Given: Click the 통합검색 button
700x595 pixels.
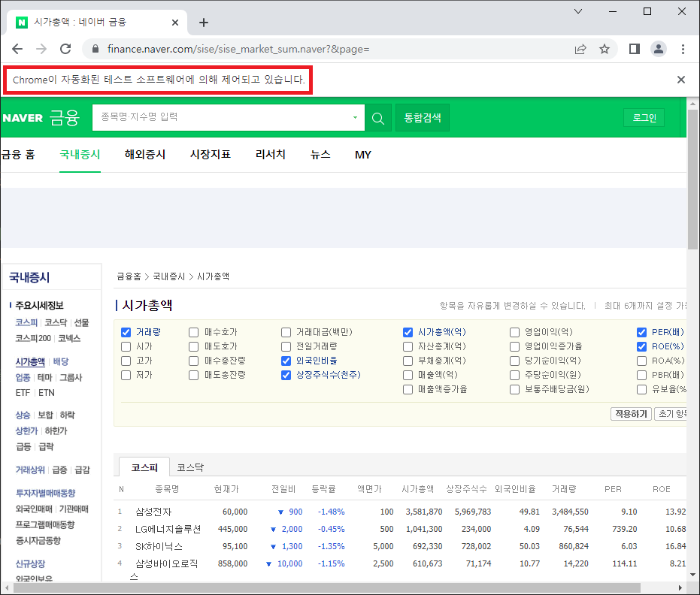Looking at the screenshot, I should coord(423,118).
